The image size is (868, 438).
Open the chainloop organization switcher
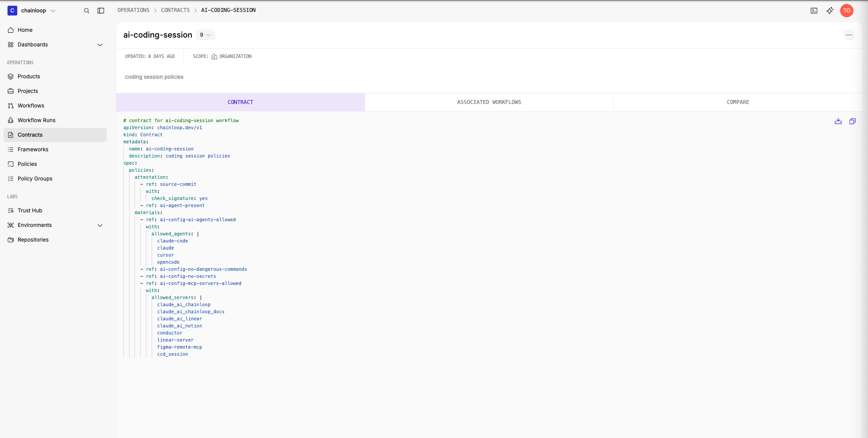[32, 11]
